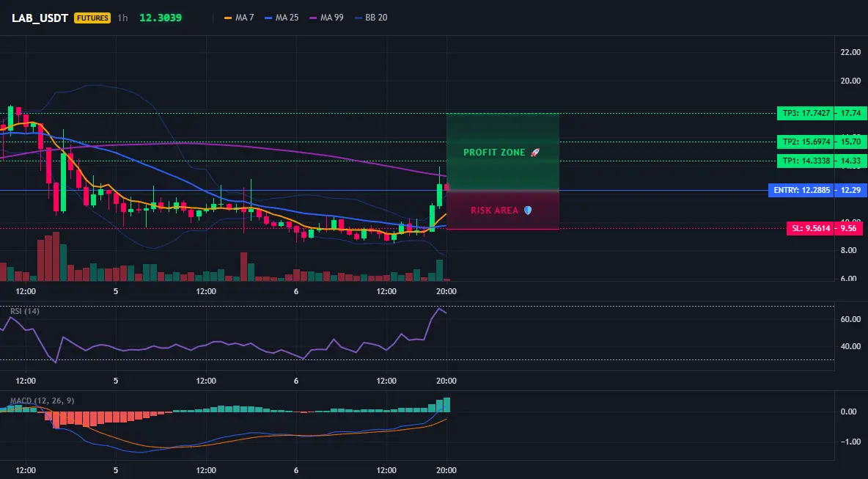The image size is (868, 479).
Task: Click the MACD (12, 26, 9) label
Action: (42, 401)
